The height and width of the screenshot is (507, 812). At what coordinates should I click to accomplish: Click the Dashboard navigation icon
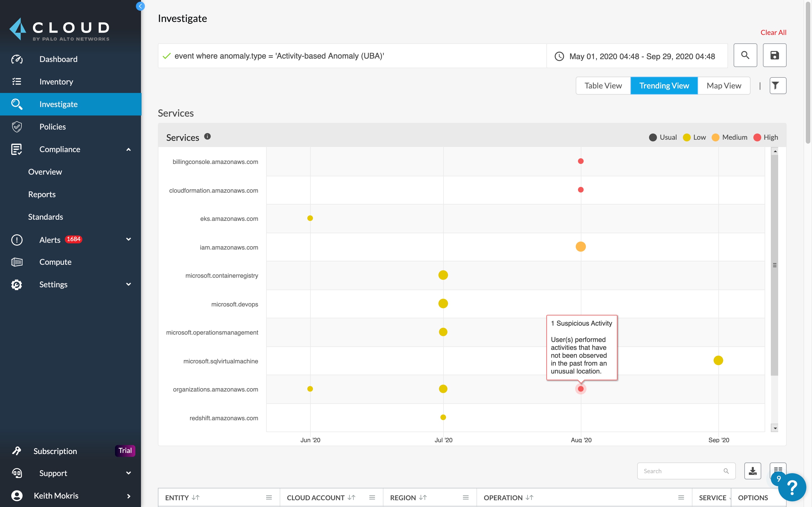point(16,58)
